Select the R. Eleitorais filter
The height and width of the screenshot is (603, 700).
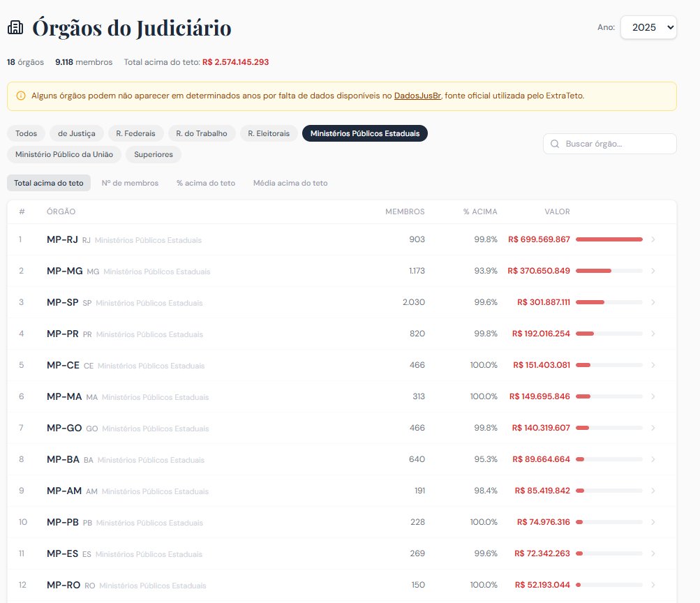point(269,133)
